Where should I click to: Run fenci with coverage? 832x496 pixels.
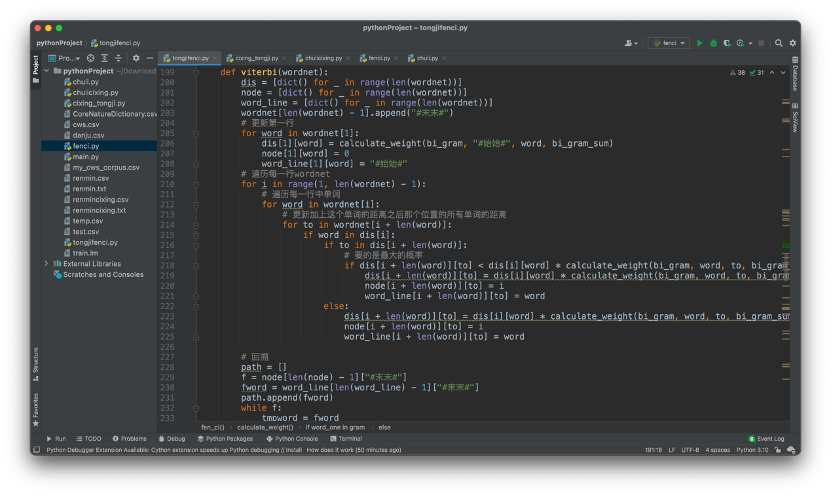coord(727,43)
